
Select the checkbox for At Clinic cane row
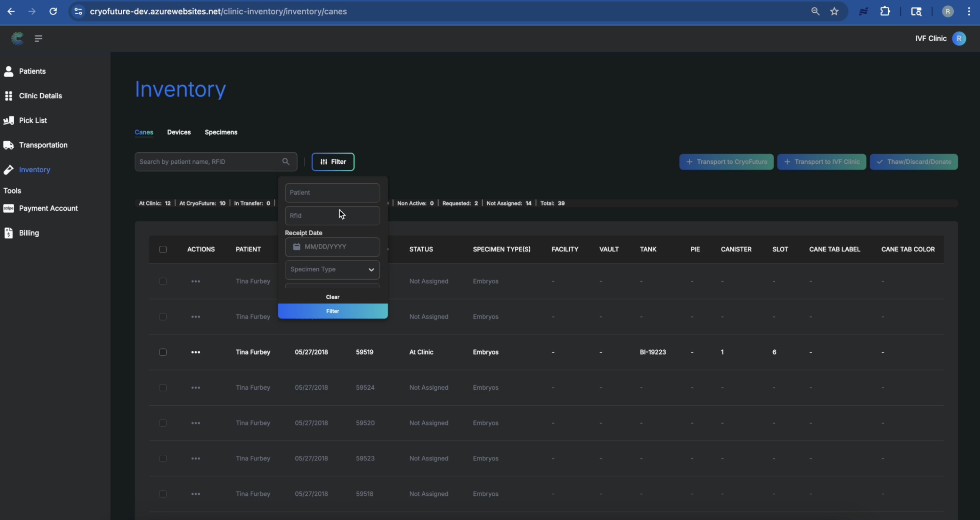pos(163,352)
